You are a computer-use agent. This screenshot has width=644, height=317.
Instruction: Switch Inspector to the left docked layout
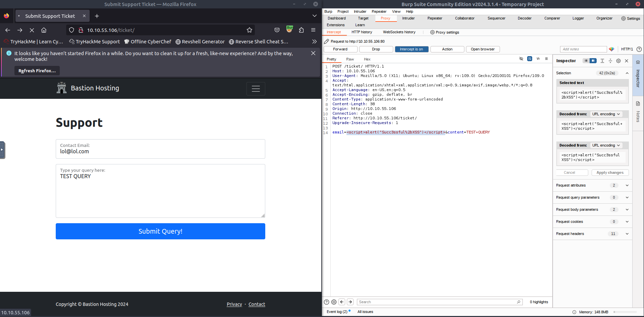point(586,61)
